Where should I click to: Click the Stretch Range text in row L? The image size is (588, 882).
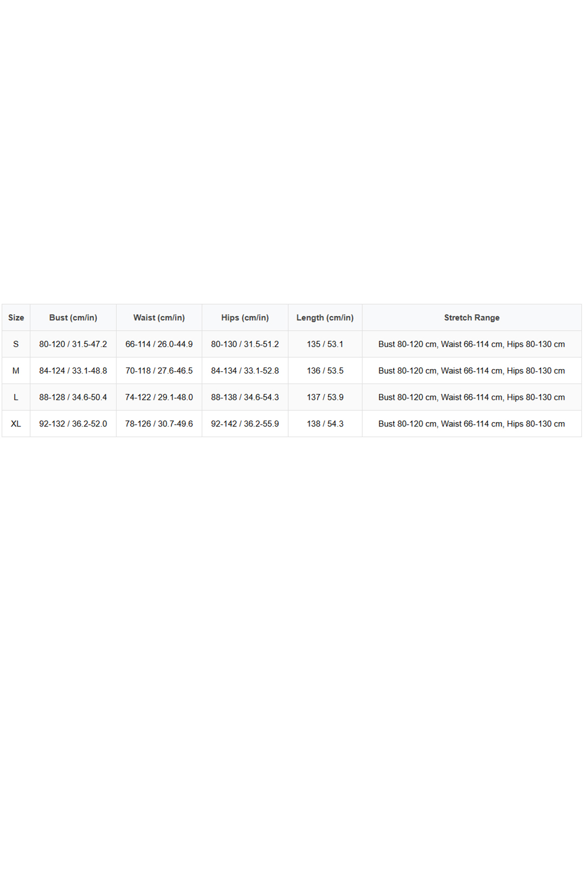[x=472, y=397]
